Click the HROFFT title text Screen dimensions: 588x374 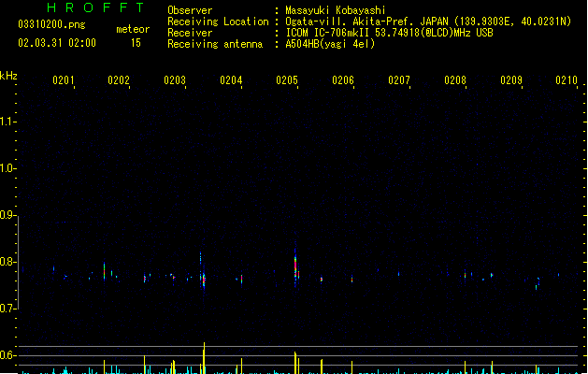coord(95,7)
